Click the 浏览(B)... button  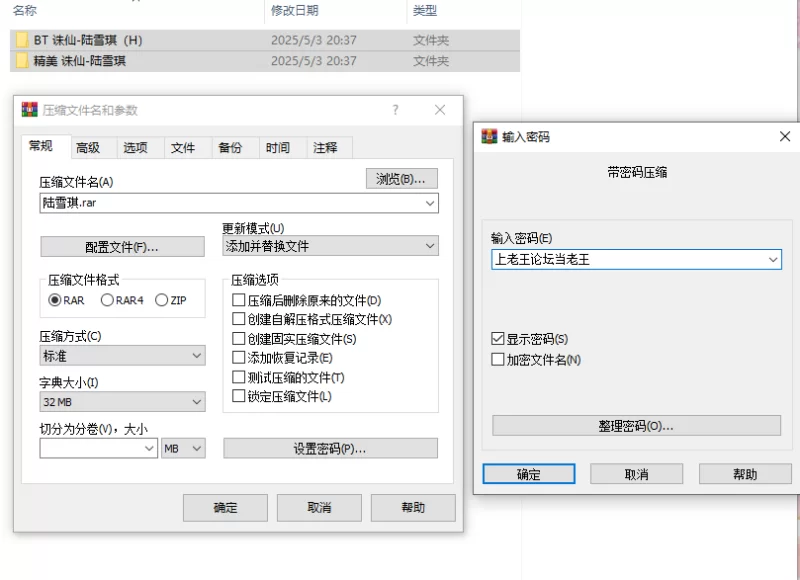point(402,179)
